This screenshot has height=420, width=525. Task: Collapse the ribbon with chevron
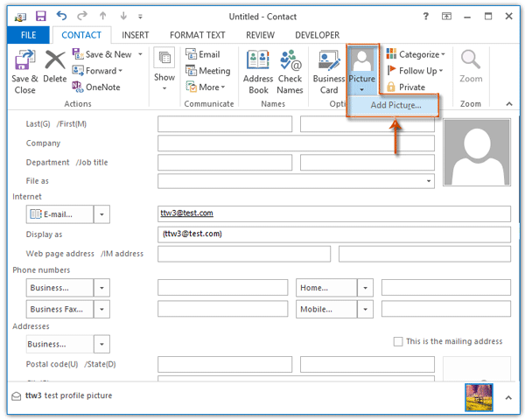pos(509,104)
